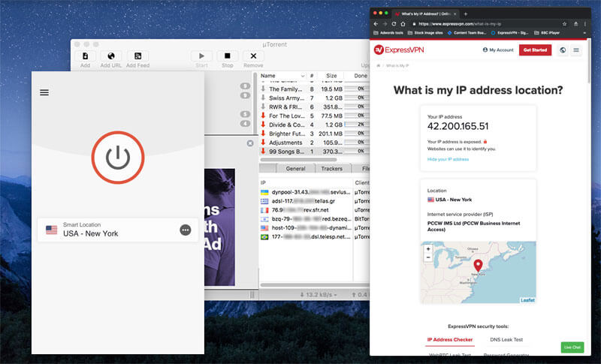Select the 'Brighter Fut...' torrent row
The image size is (601, 364).
(314, 134)
